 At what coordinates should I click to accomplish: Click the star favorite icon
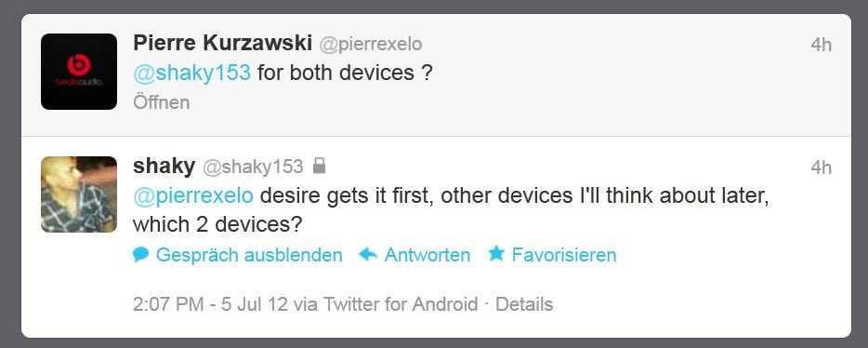496,254
